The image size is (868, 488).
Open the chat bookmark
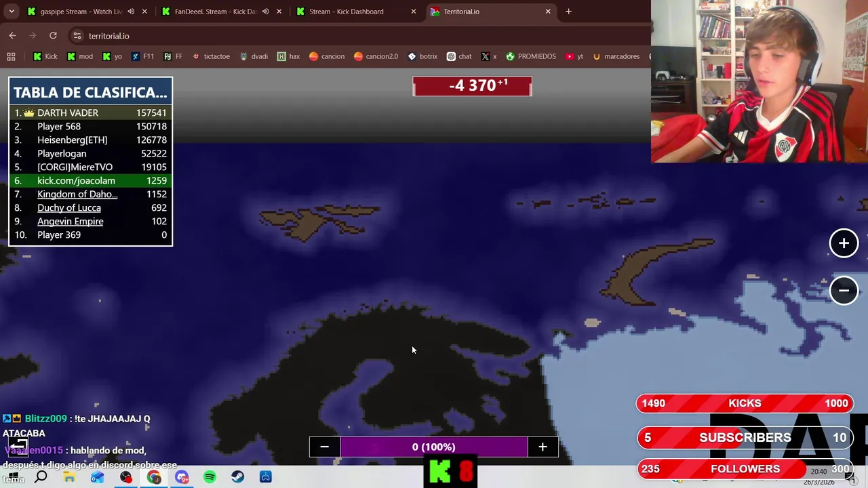point(458,56)
